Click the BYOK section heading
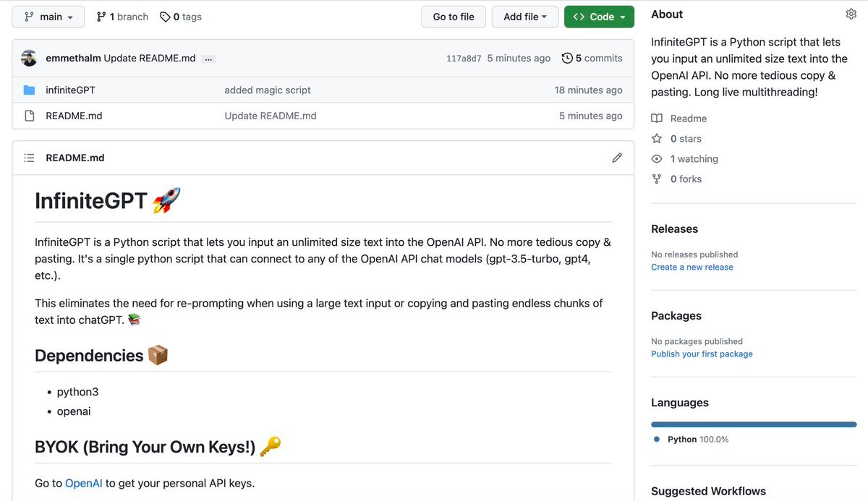This screenshot has width=868, height=501. (158, 448)
